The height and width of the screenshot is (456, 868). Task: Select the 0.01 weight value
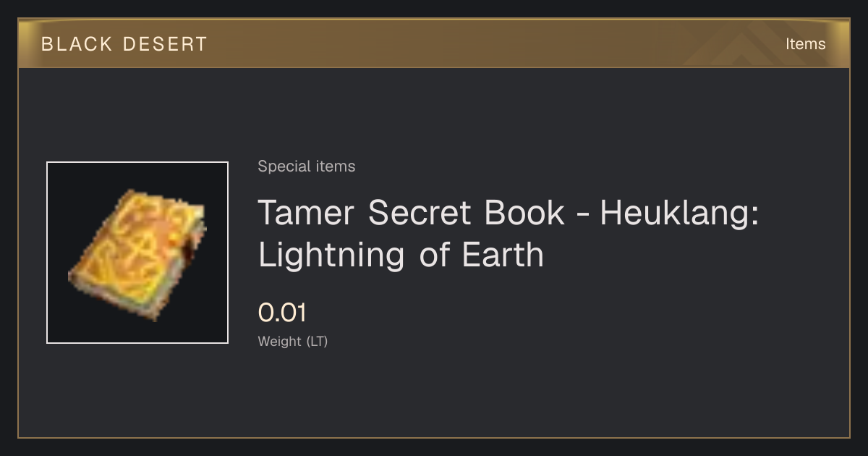click(x=282, y=313)
